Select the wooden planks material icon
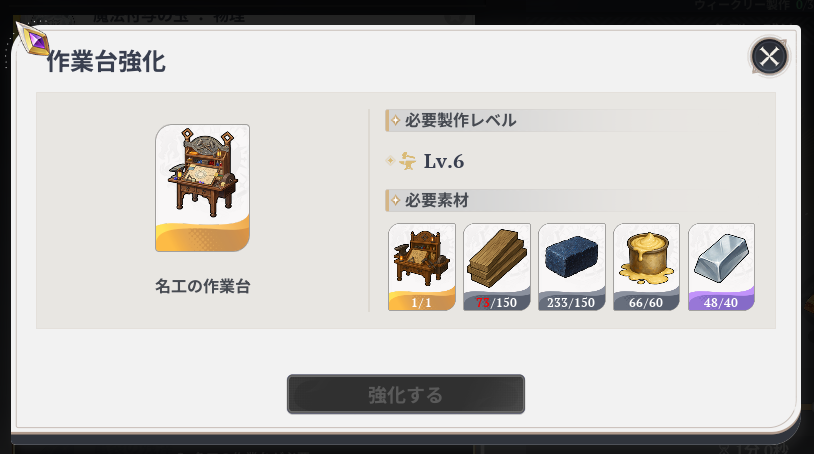Viewport: 814px width, 454px height. [x=497, y=267]
